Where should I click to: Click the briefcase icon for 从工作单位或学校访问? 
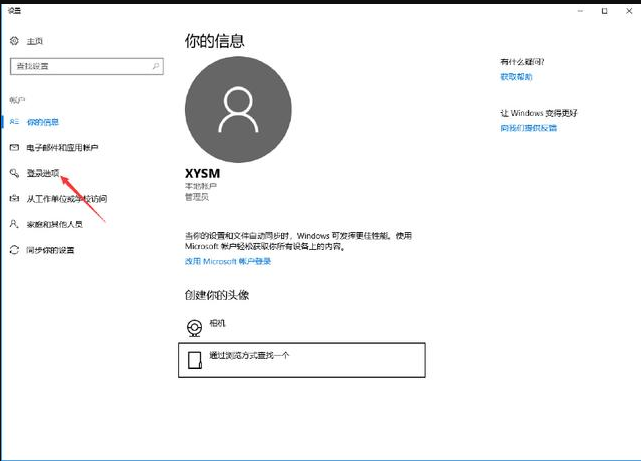[x=14, y=198]
